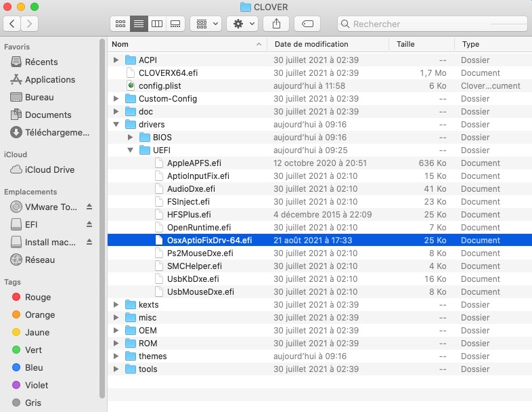
Task: Select the AudioDxe.efi file
Action: coord(319,189)
